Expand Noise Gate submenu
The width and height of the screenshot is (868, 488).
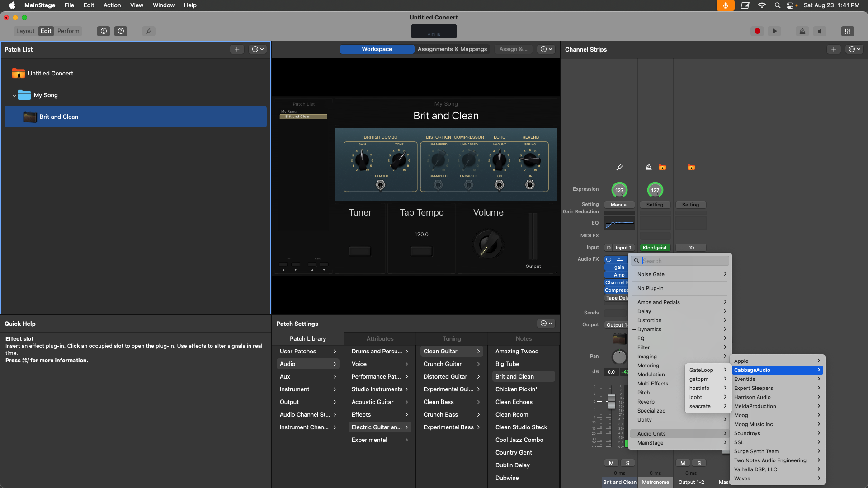click(x=681, y=274)
